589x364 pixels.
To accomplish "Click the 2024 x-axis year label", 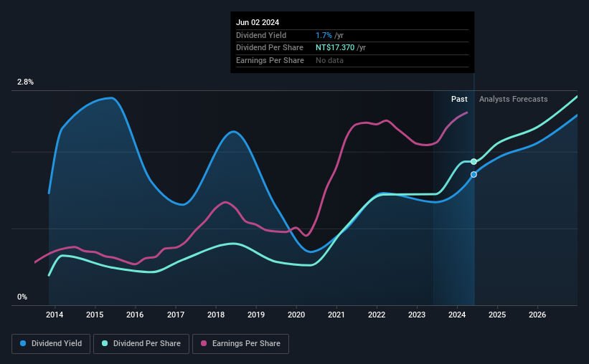I will coord(457,315).
